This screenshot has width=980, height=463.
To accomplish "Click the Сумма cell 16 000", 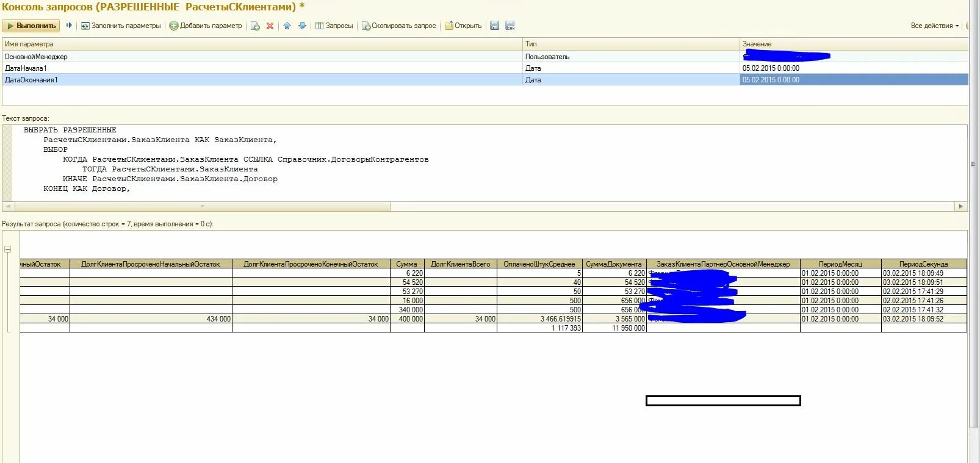I will (x=407, y=301).
